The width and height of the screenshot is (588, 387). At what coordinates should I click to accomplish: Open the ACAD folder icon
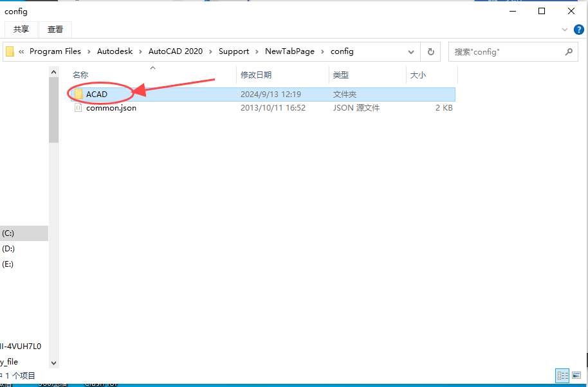[78, 94]
